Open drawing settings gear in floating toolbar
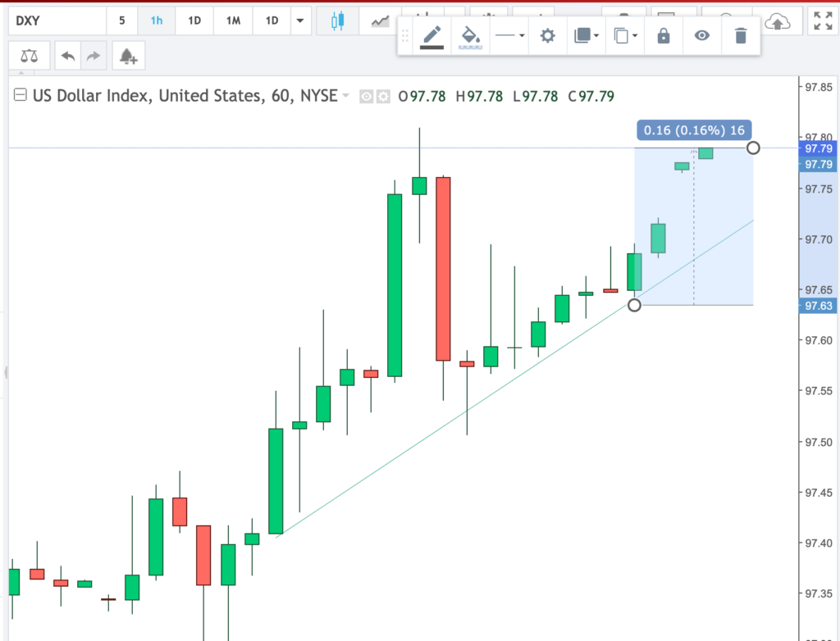 click(547, 36)
